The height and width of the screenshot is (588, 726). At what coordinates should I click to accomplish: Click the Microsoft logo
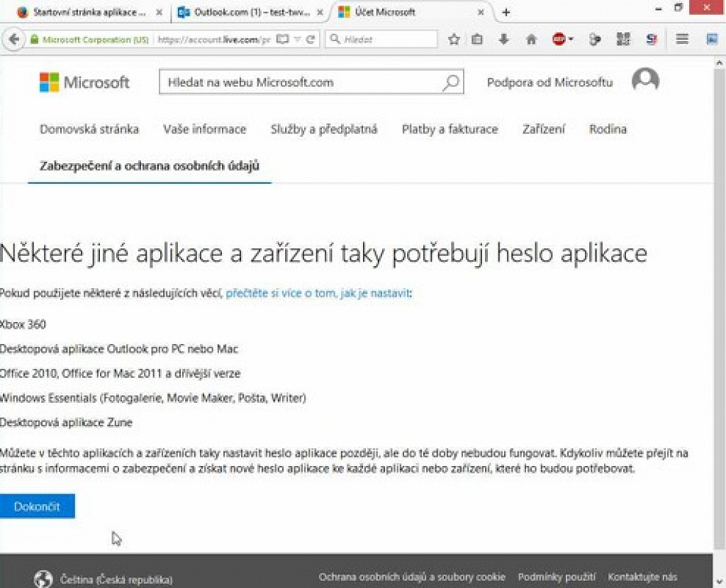tap(84, 82)
